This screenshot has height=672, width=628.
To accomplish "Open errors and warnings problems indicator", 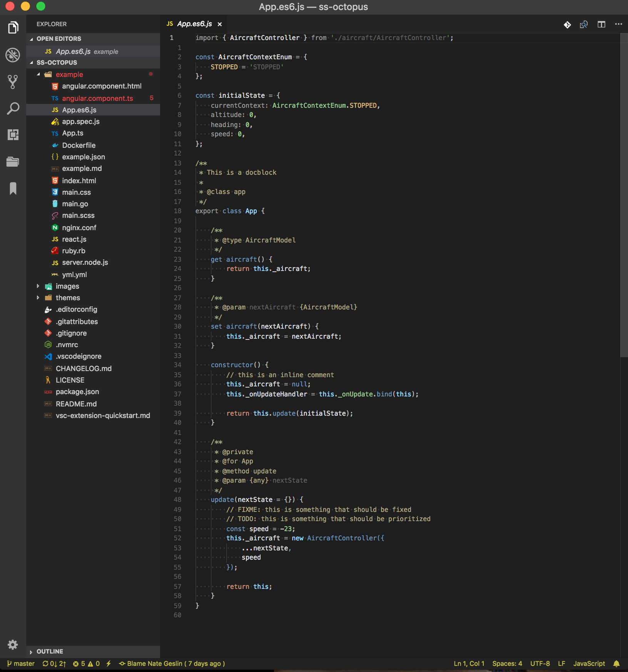I will 86,664.
